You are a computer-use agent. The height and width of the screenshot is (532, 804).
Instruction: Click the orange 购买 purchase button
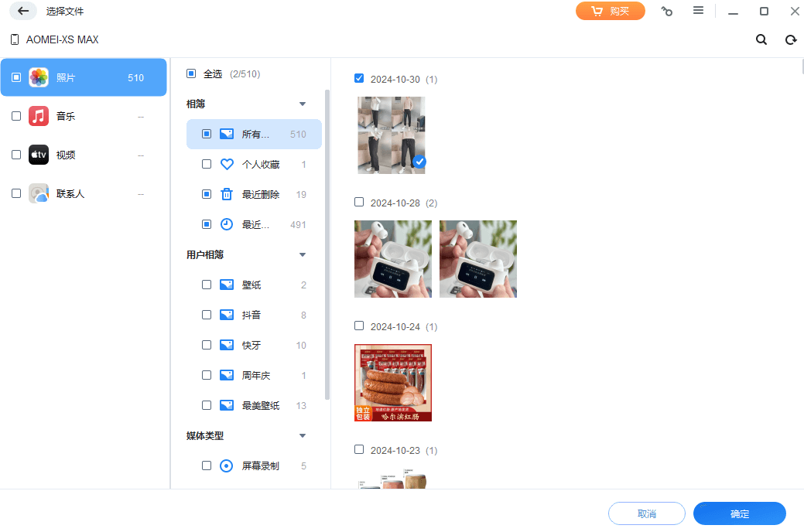pos(611,11)
